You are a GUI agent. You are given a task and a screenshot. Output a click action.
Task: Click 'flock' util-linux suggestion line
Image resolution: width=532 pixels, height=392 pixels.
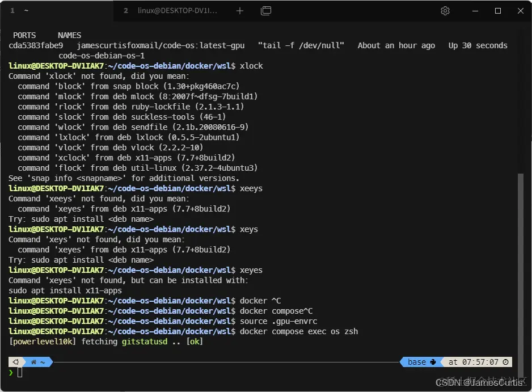[138, 168]
